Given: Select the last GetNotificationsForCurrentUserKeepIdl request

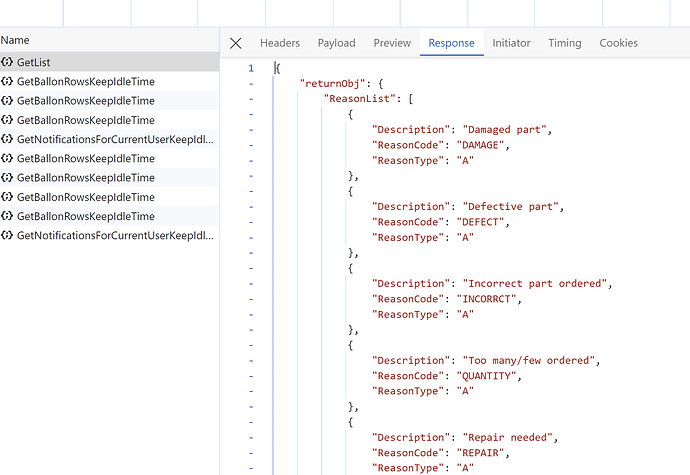Looking at the screenshot, I should [x=114, y=236].
